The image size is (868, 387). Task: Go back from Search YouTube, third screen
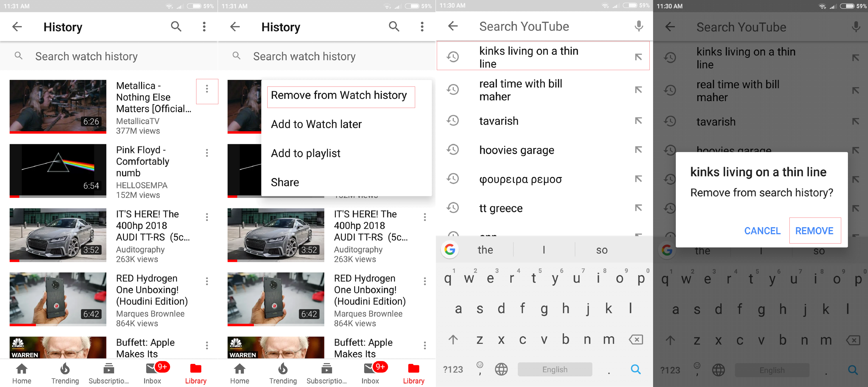click(x=453, y=26)
